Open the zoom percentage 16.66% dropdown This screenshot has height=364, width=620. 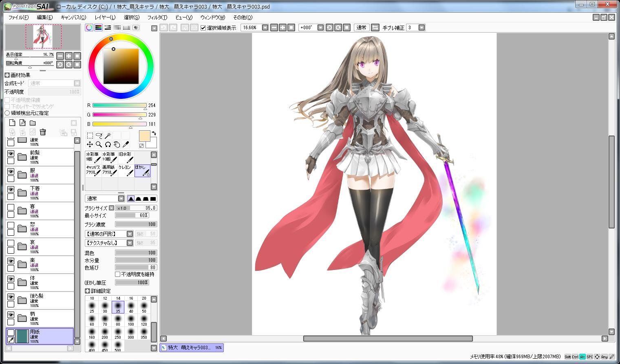pyautogui.click(x=265, y=28)
